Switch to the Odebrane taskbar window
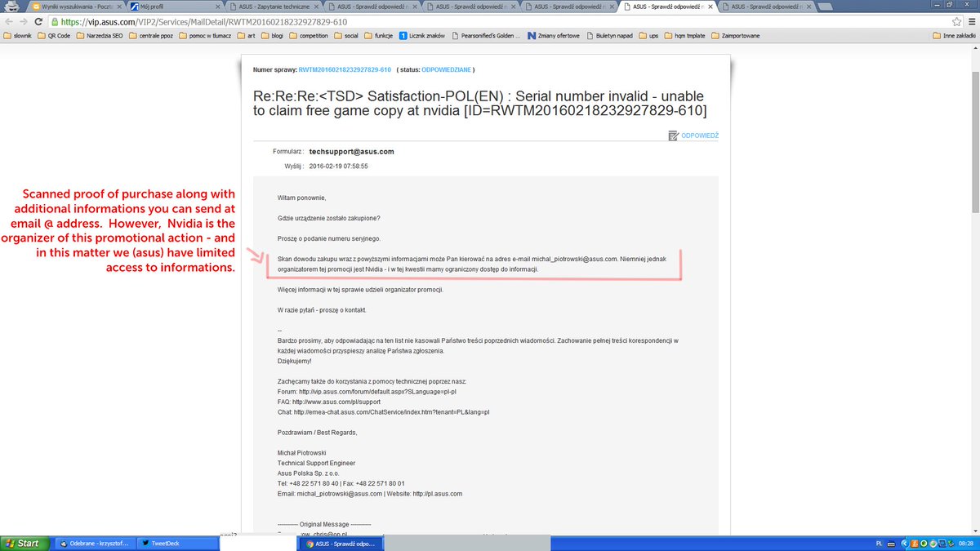Image resolution: width=980 pixels, height=551 pixels. pyautogui.click(x=94, y=543)
